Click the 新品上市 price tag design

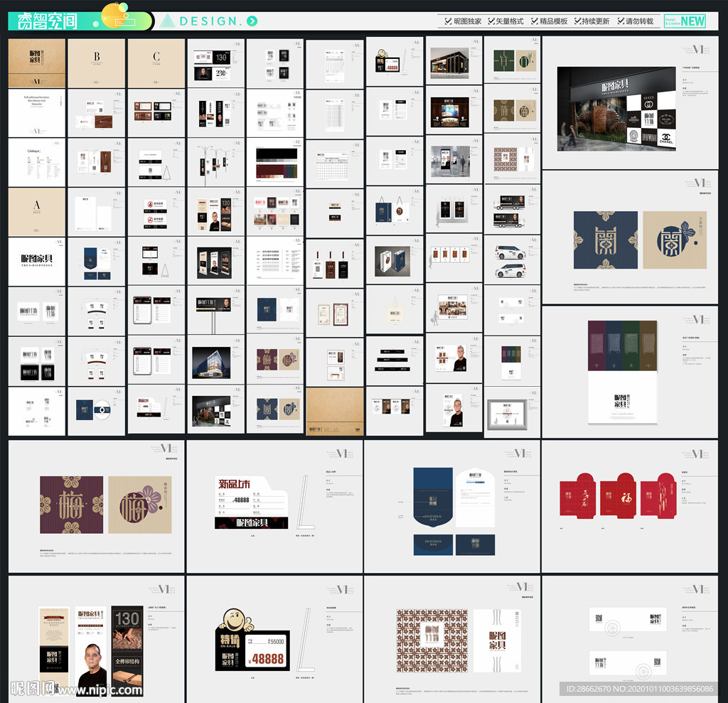click(x=252, y=503)
